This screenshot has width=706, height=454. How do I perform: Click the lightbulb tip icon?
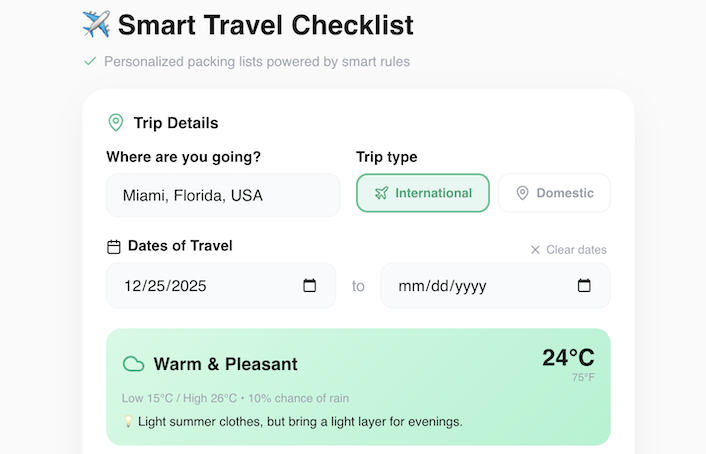(x=128, y=421)
